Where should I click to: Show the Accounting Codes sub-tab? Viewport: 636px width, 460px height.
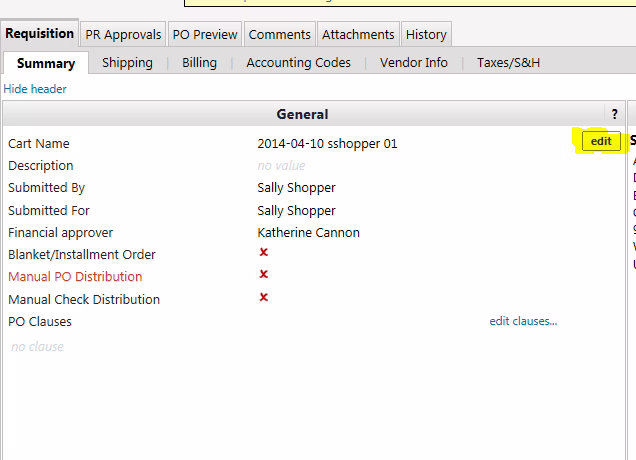[x=298, y=63]
